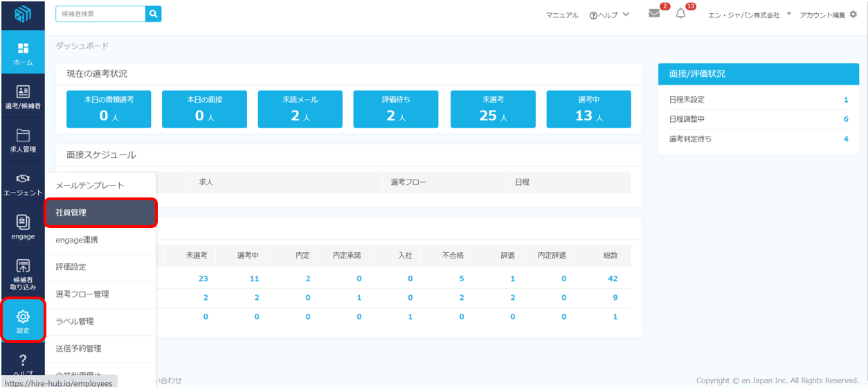The height and width of the screenshot is (388, 868).
Task: Select メールテンプレート from the settings menu
Action: pos(100,186)
